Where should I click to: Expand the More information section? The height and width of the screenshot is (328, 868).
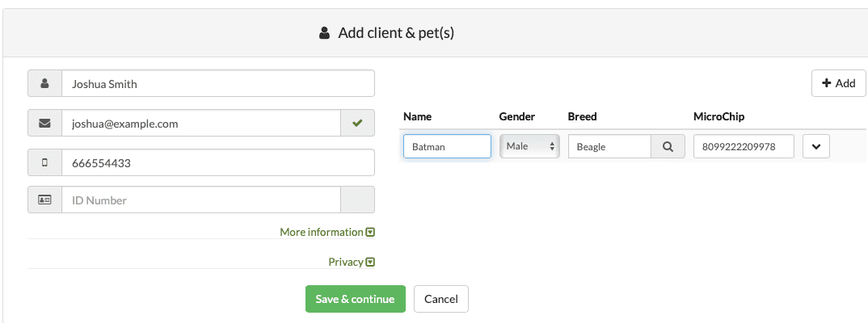click(x=327, y=233)
